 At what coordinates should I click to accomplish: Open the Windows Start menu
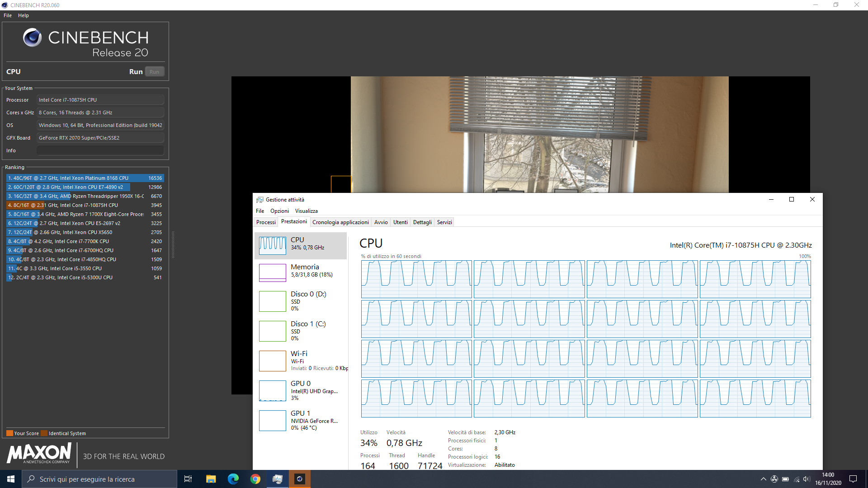11,479
